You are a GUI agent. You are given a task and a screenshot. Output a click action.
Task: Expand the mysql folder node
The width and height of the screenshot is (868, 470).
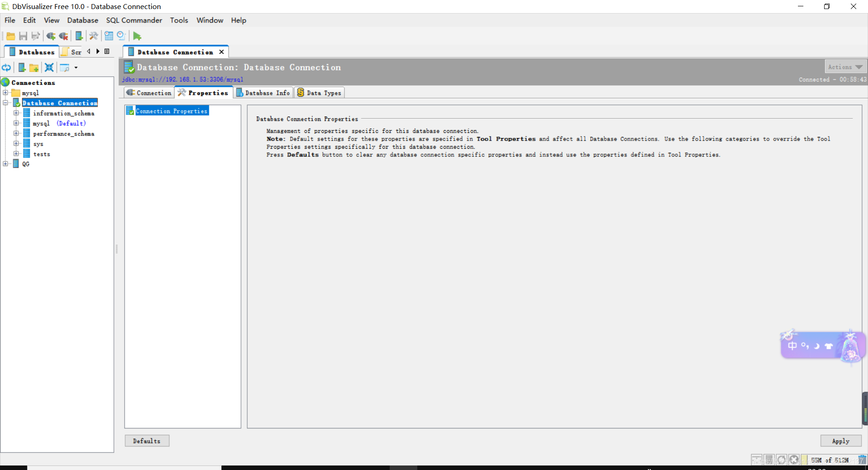(x=5, y=93)
